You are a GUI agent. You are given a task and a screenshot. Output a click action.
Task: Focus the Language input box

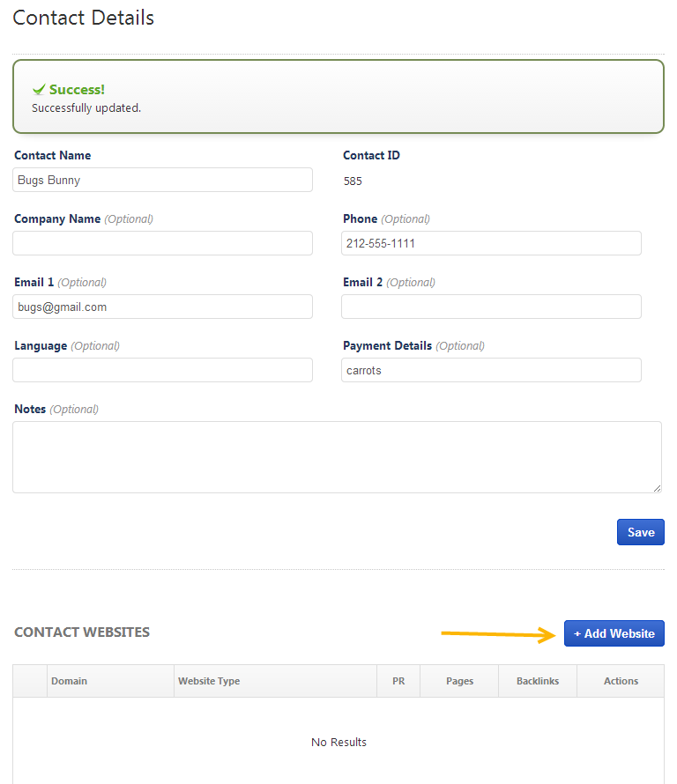pos(162,370)
